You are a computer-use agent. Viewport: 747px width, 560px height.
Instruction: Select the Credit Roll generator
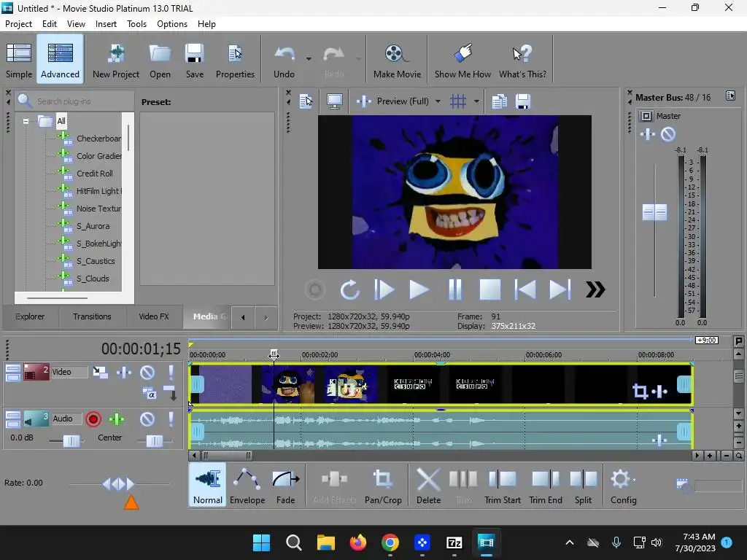click(94, 174)
